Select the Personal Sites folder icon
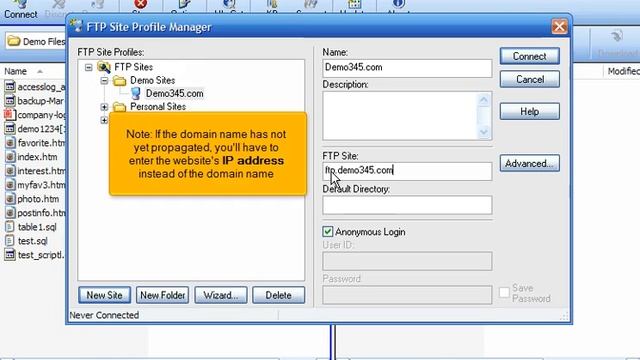Image resolution: width=640 pixels, height=360 pixels. (x=120, y=107)
